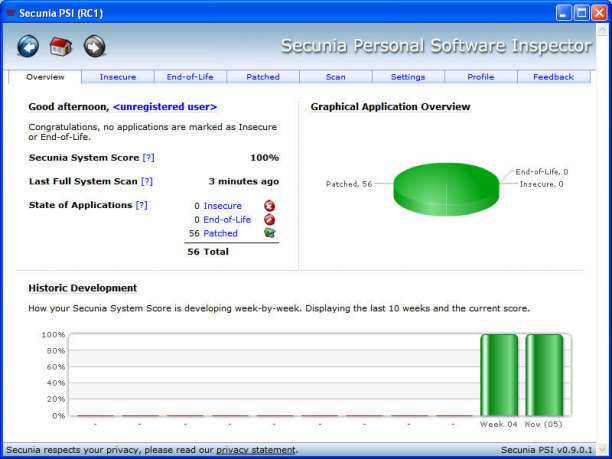Click the '56 Total' count
Image resolution: width=612 pixels, height=459 pixels.
(208, 252)
